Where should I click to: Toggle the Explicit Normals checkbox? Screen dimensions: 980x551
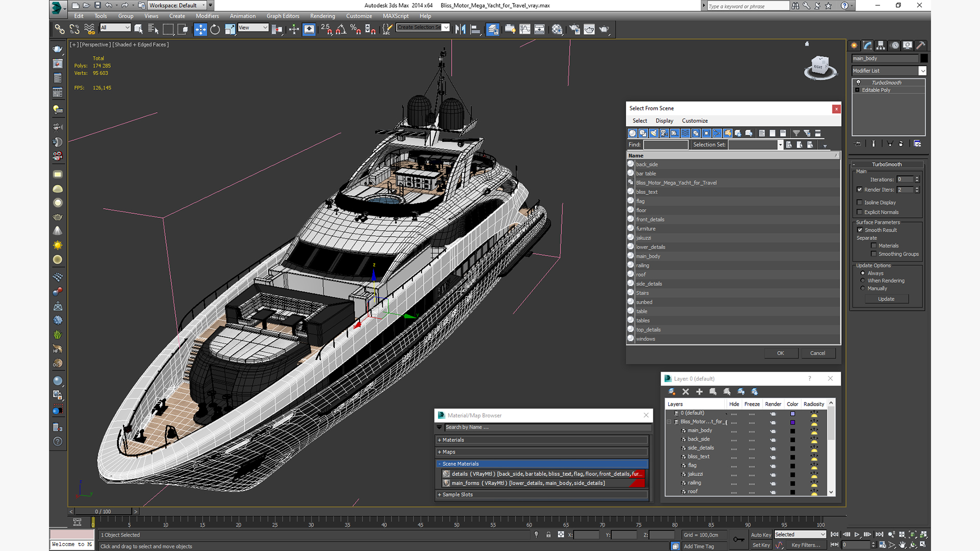(860, 212)
